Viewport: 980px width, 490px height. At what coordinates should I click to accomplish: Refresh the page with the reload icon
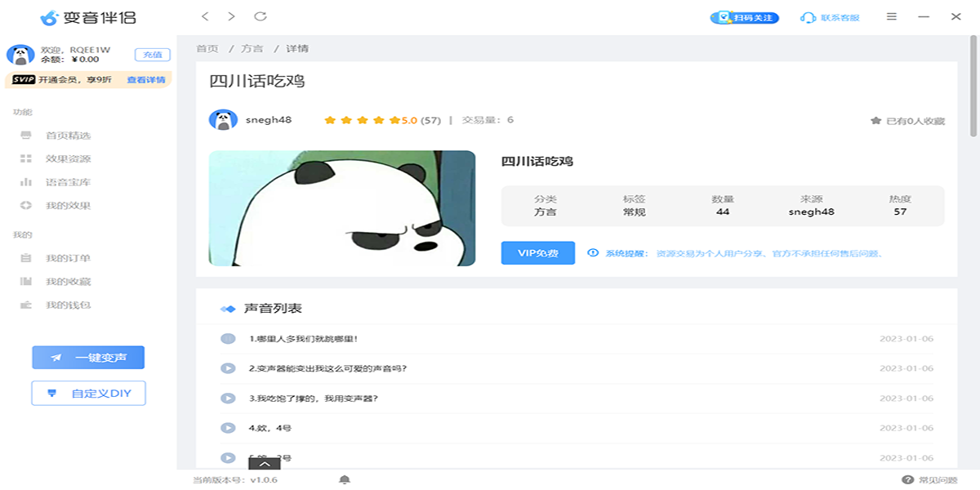click(x=261, y=16)
